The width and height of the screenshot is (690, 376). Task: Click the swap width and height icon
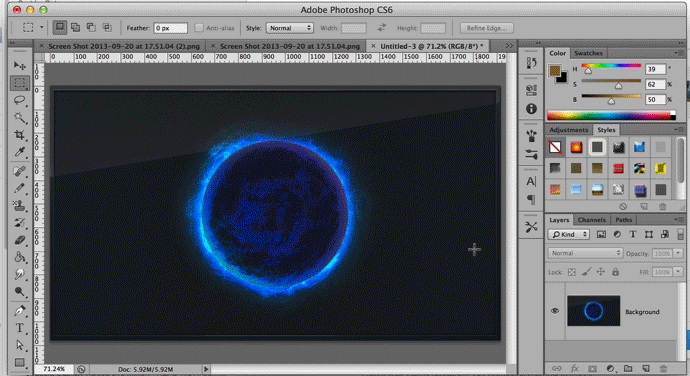coord(382,28)
